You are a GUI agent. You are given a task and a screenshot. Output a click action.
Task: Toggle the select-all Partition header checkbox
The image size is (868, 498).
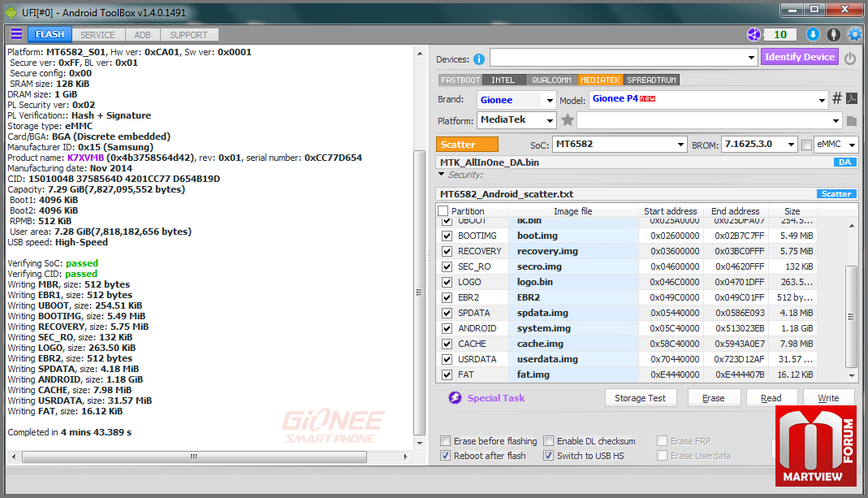(x=443, y=210)
